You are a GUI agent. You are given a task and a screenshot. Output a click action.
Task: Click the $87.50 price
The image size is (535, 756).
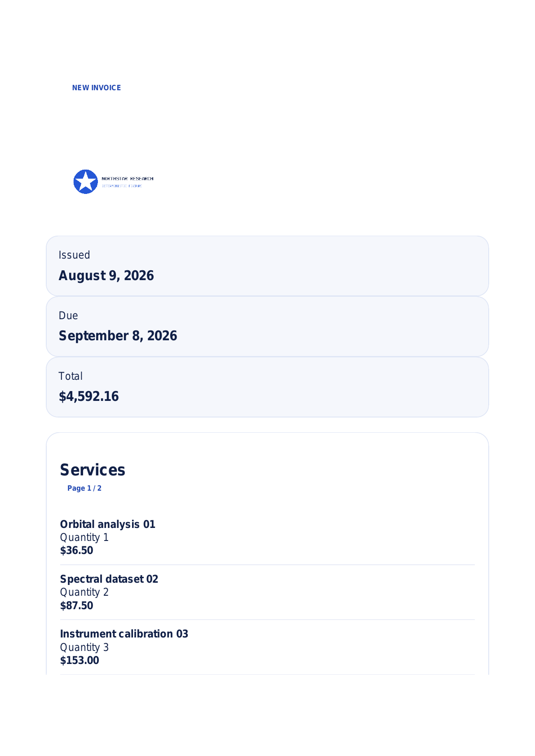(76, 606)
